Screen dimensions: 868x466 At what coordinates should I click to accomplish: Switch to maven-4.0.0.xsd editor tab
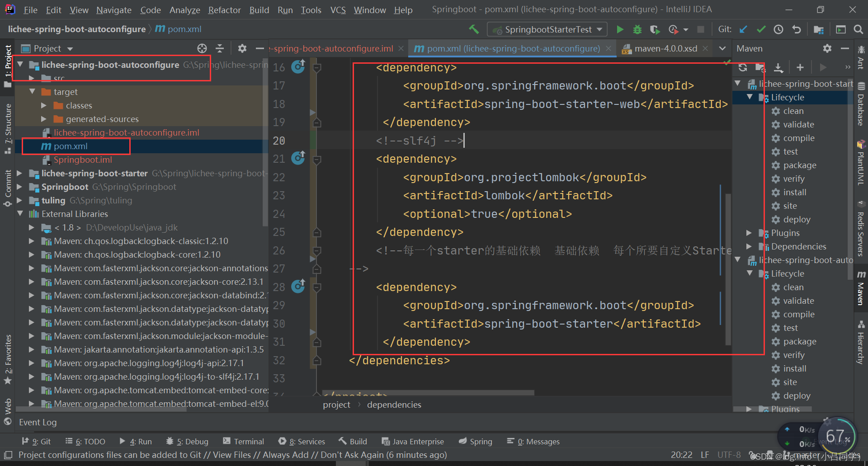point(665,48)
